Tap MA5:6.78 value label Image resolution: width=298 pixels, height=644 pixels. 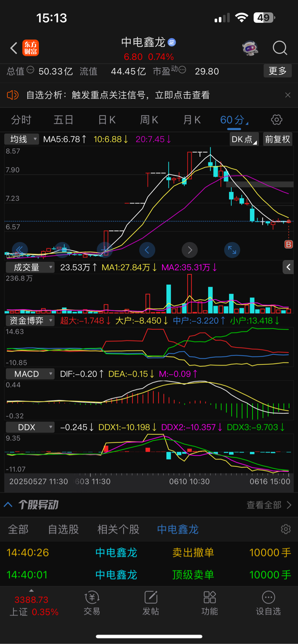[x=65, y=139]
